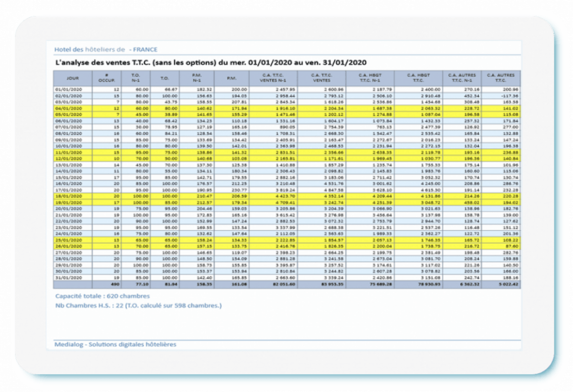Click the highlighted 12/01/2020 date cell
Screen dimensions: 573x392
click(x=70, y=158)
